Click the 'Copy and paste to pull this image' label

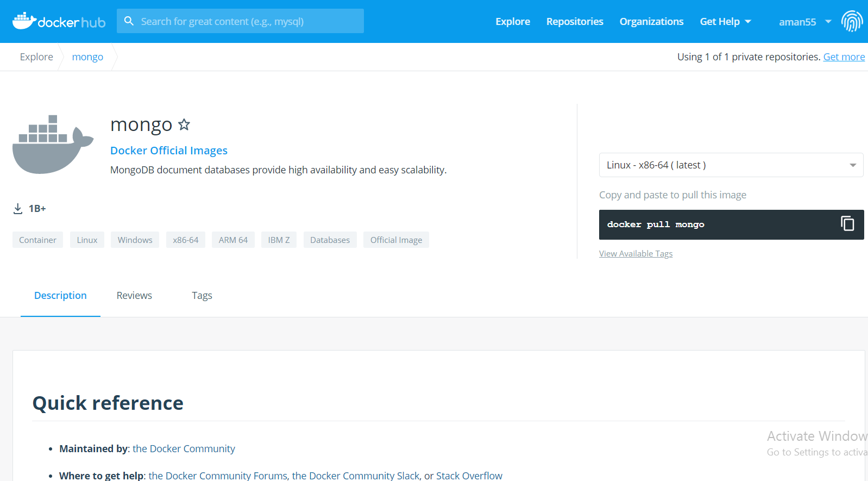click(672, 195)
